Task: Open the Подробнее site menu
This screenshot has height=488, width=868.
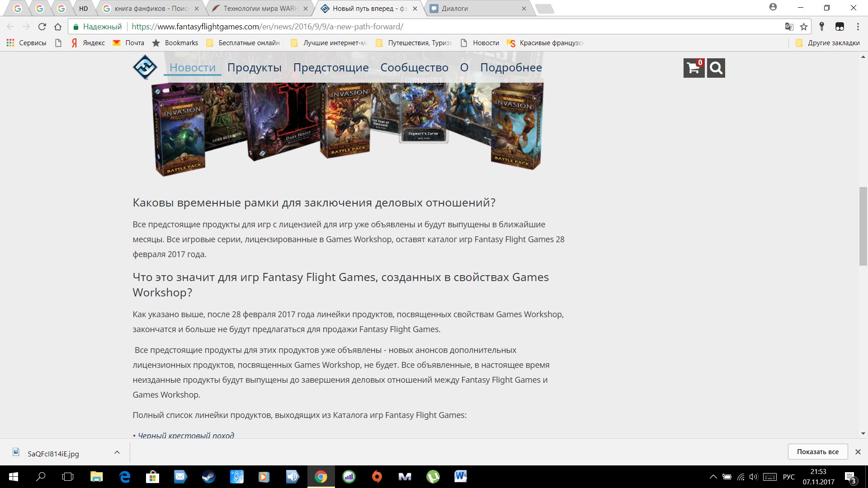Action: point(511,68)
